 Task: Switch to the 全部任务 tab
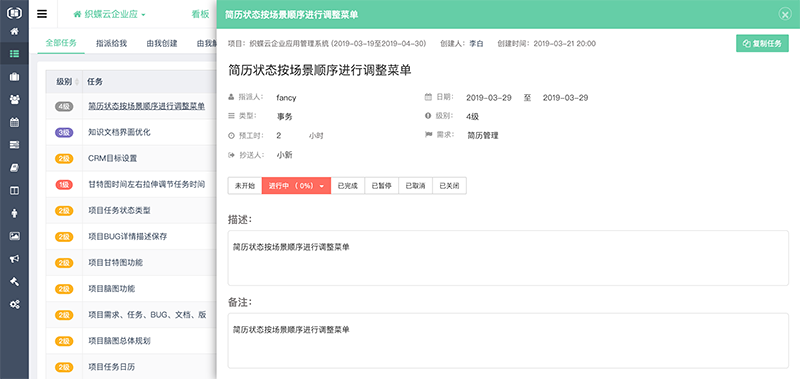(x=61, y=43)
